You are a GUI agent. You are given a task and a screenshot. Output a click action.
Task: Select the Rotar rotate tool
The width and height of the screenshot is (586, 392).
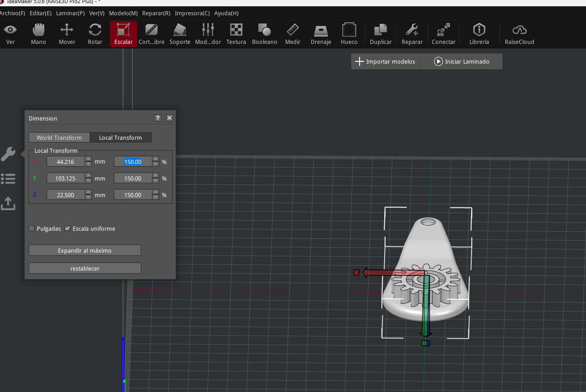tap(95, 34)
